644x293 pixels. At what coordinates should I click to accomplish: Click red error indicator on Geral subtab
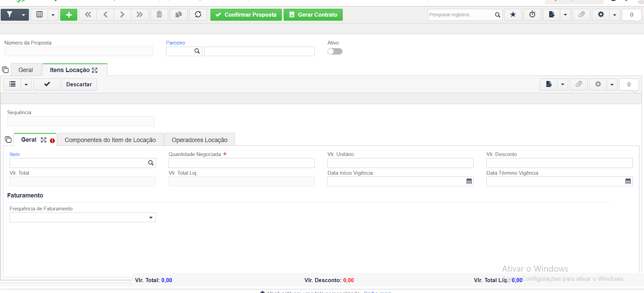(x=52, y=141)
